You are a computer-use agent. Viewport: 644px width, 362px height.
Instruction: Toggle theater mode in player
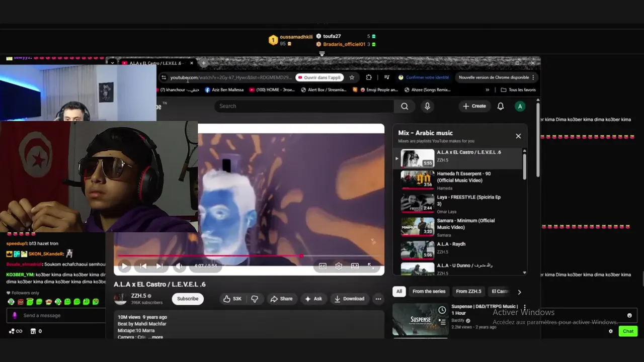[355, 266]
